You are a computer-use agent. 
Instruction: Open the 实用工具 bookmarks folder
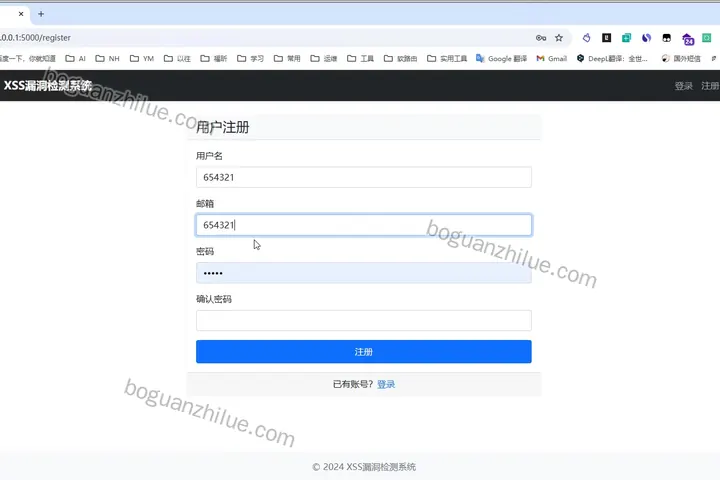[x=447, y=58]
